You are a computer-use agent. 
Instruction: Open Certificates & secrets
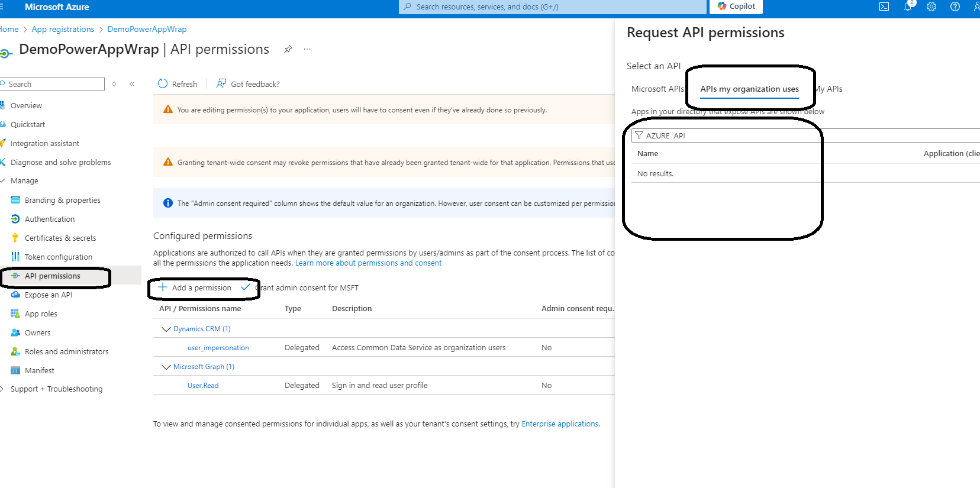(60, 238)
